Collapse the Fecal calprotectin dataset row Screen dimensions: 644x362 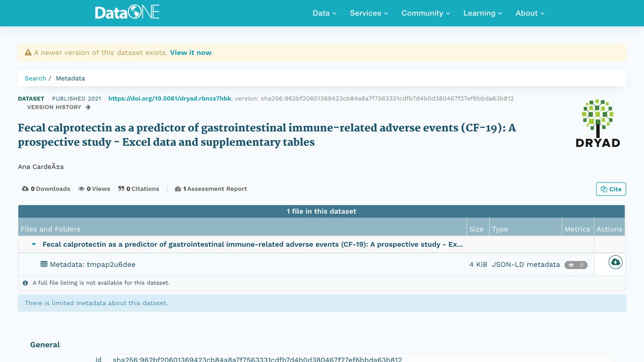[34, 244]
